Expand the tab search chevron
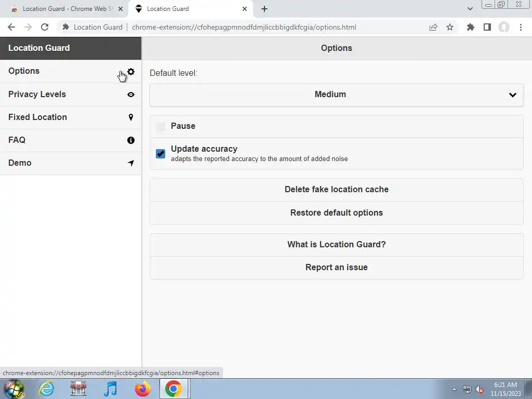 [470, 9]
